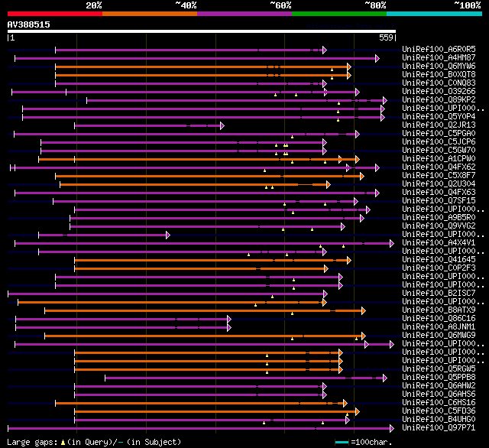Click the UniRef100_C5PGA0 label
Image resolution: width=489 pixels, height=448 pixels.
[439, 134]
